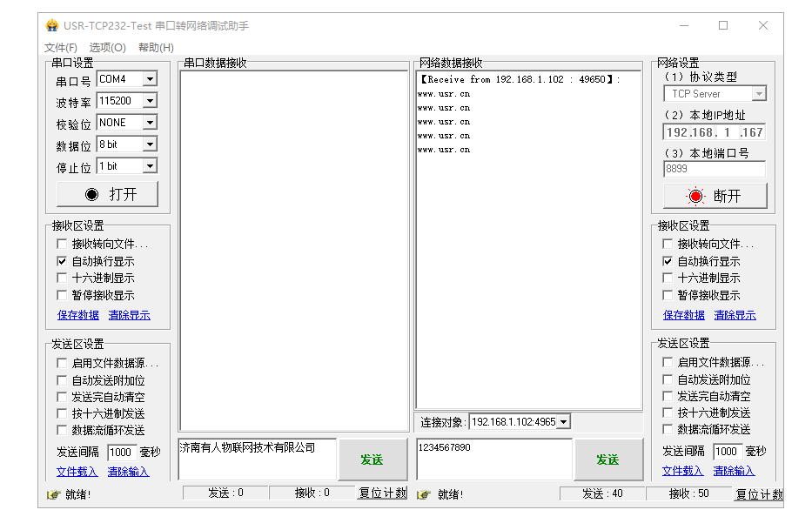Image resolution: width=812 pixels, height=530 pixels.
Task: Enable 按十六进制发送 in serial send settings
Action: pyautogui.click(x=62, y=413)
